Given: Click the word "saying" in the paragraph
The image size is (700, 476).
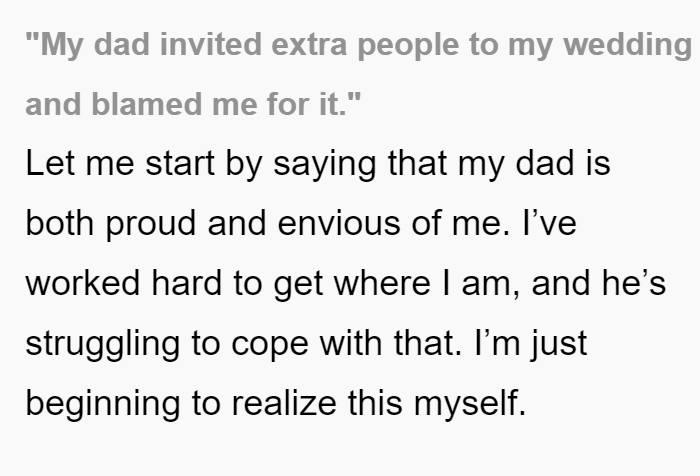Looking at the screenshot, I should click(325, 165).
